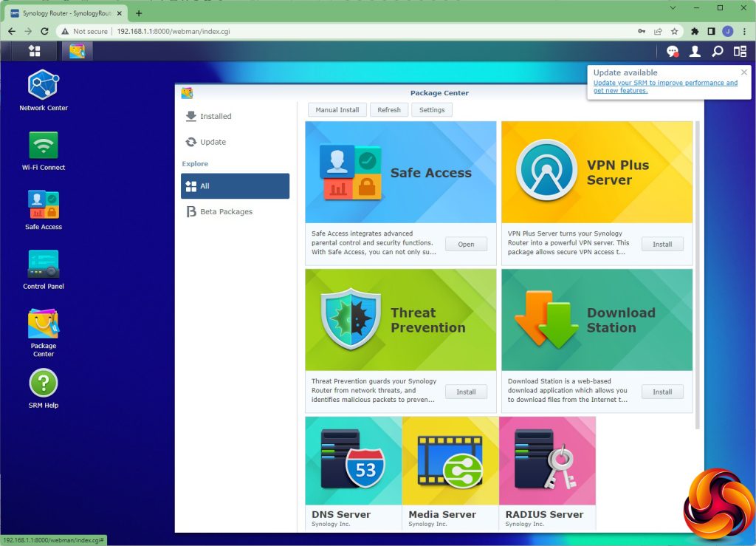Open Wi-Fi Connect desktop icon
Screen dimensions: 756x546
click(x=44, y=151)
